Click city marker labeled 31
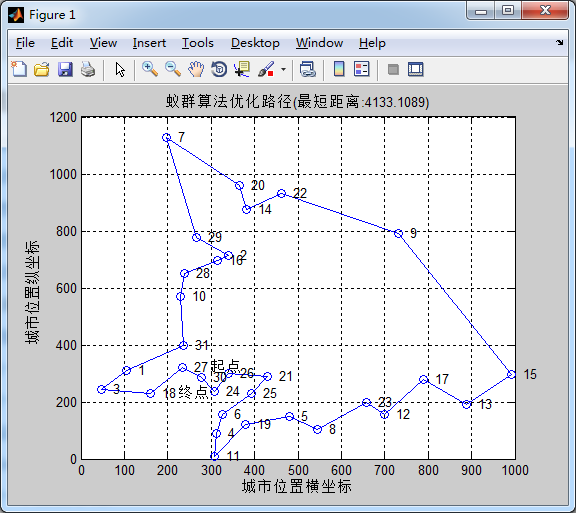The height and width of the screenshot is (513, 576). pyautogui.click(x=184, y=345)
